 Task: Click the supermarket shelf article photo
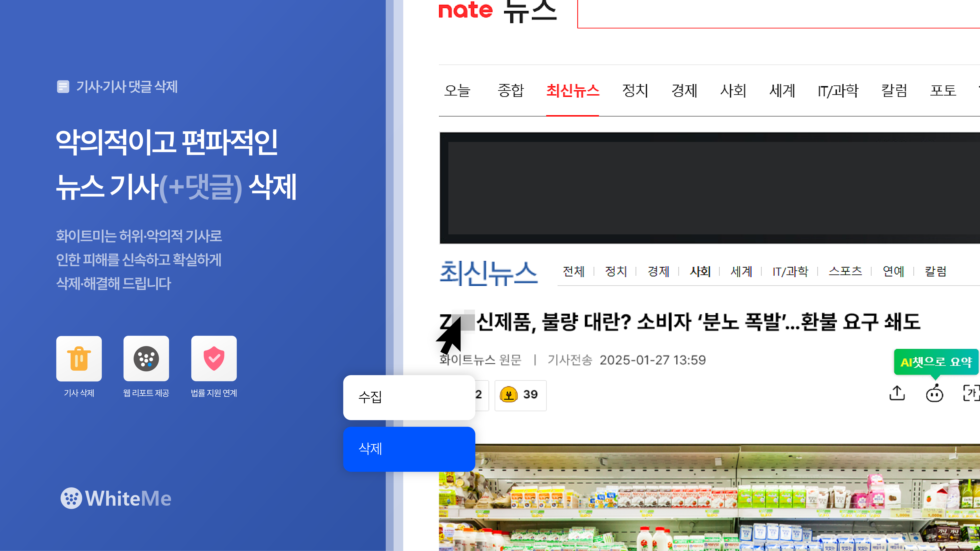tap(709, 497)
